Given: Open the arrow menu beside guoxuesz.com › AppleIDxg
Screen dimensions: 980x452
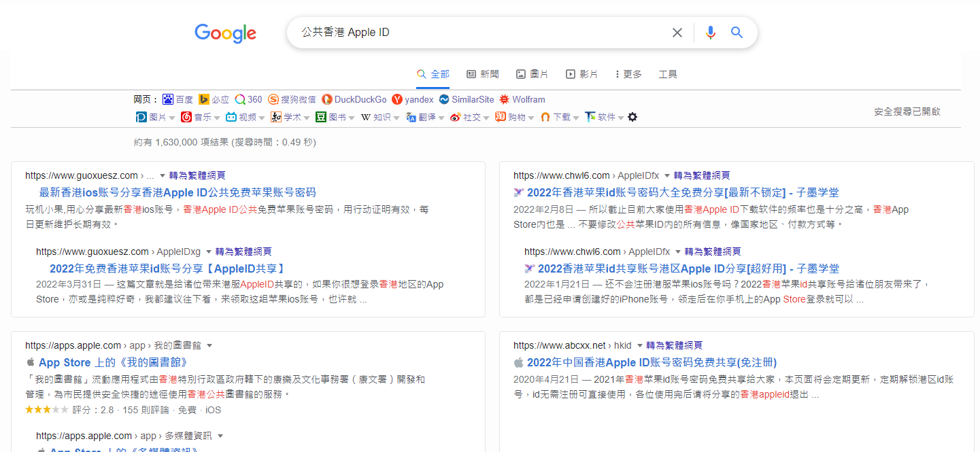Looking at the screenshot, I should point(209,251).
